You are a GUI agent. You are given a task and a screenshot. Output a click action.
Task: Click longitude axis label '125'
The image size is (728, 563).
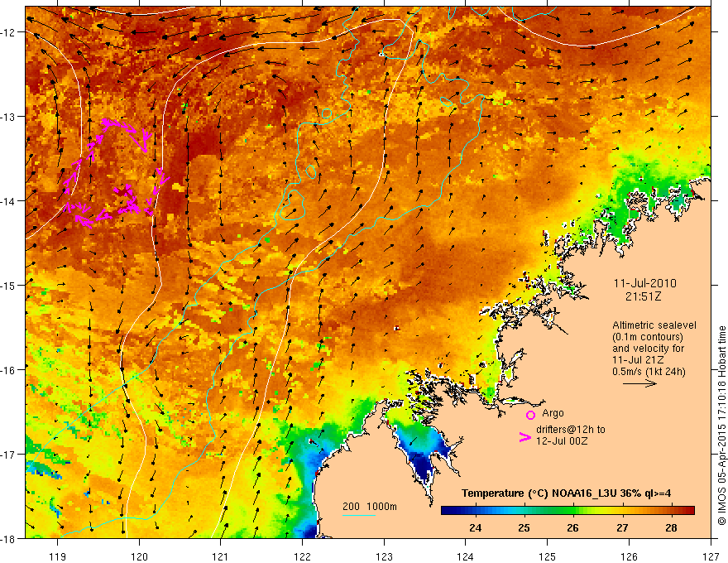(x=548, y=556)
